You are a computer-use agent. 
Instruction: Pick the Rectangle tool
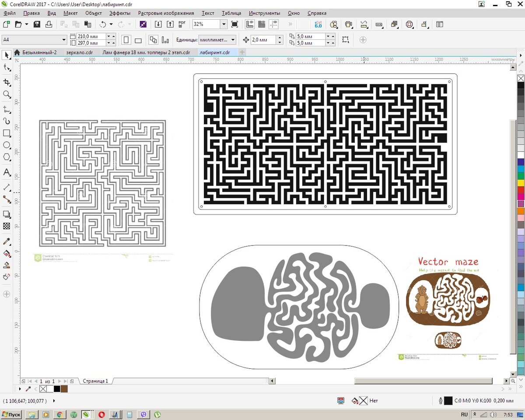pos(7,133)
